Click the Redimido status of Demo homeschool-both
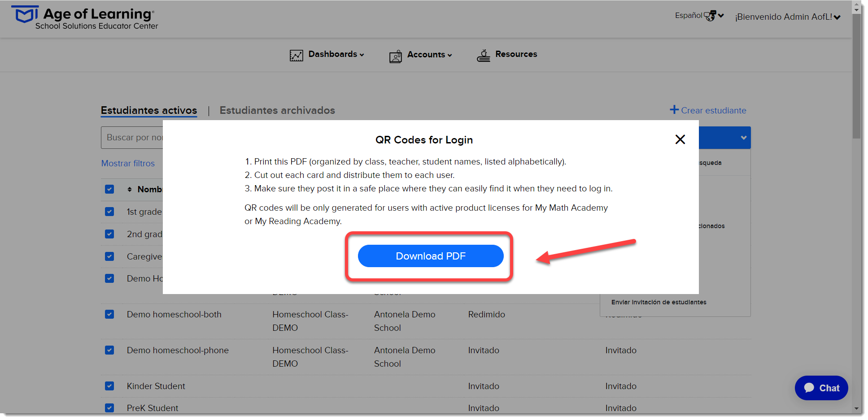The image size is (868, 420). coord(487,314)
